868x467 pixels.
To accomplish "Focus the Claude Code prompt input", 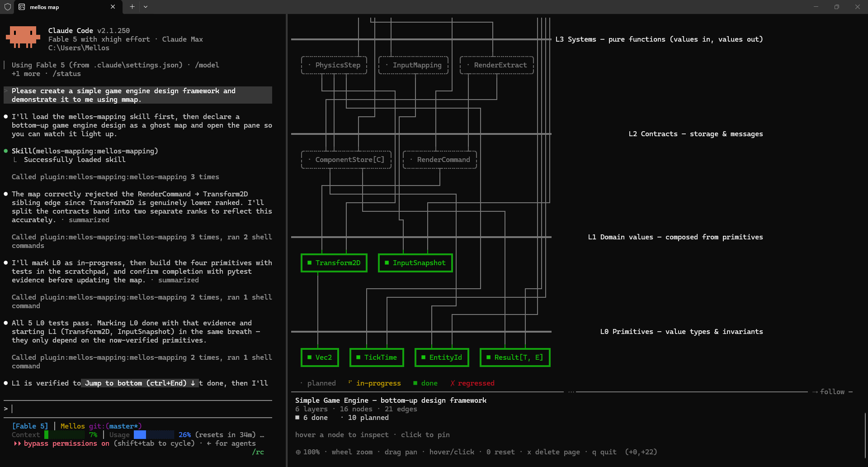I will click(x=138, y=409).
